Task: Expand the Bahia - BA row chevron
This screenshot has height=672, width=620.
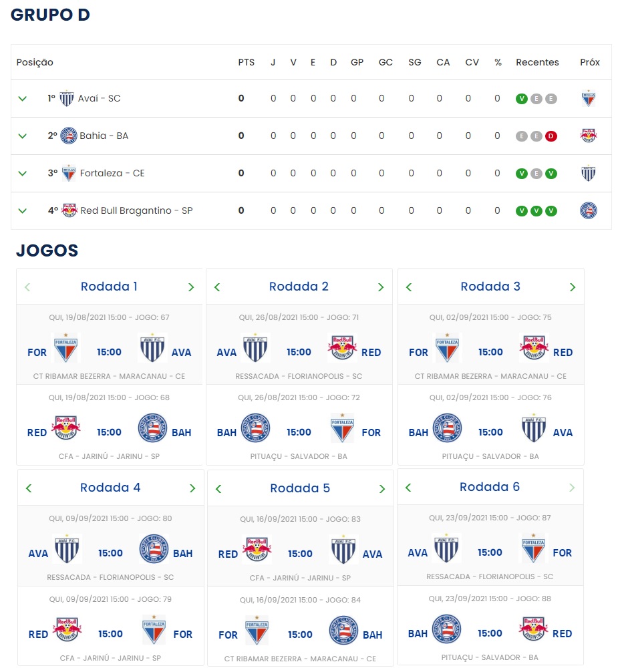Action: point(22,136)
